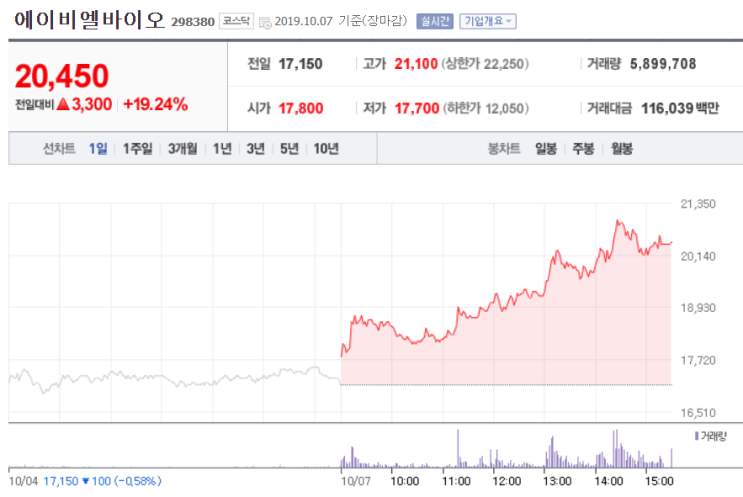Image resolution: width=743 pixels, height=497 pixels.
Task: Show the 3년 line chart
Action: (255, 149)
